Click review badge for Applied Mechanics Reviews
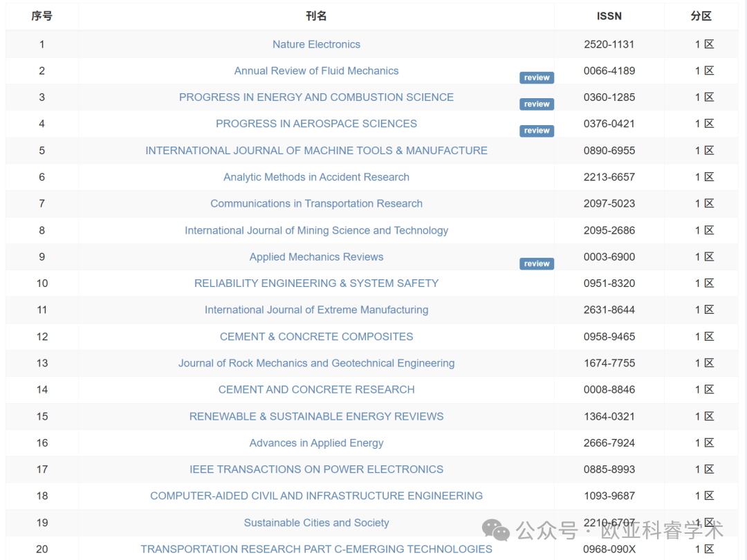747x560 pixels. 537,264
